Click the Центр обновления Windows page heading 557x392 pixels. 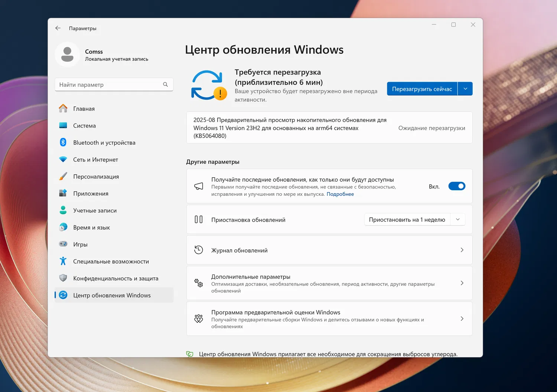pos(264,50)
